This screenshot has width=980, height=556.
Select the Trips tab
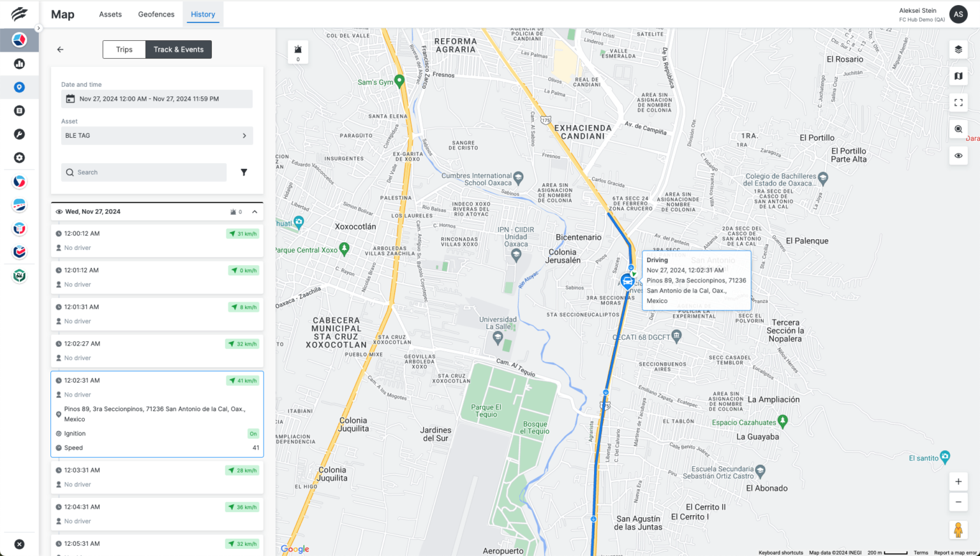[x=124, y=49]
